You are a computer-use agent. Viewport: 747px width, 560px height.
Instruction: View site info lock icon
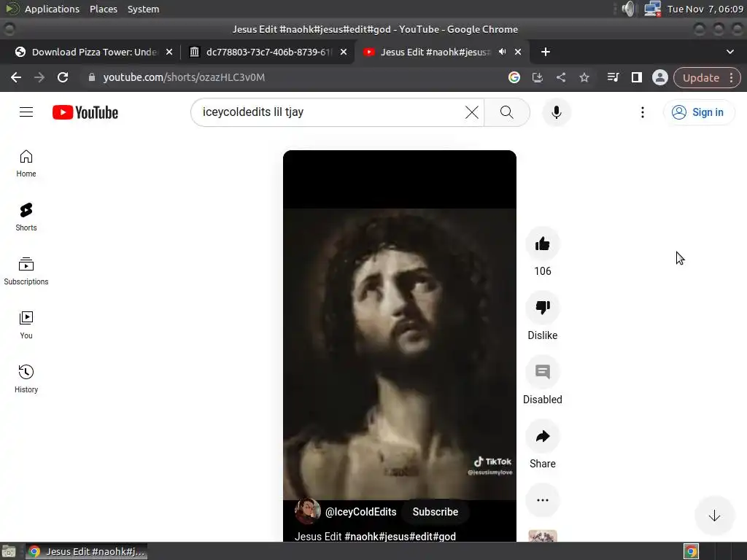(x=92, y=77)
